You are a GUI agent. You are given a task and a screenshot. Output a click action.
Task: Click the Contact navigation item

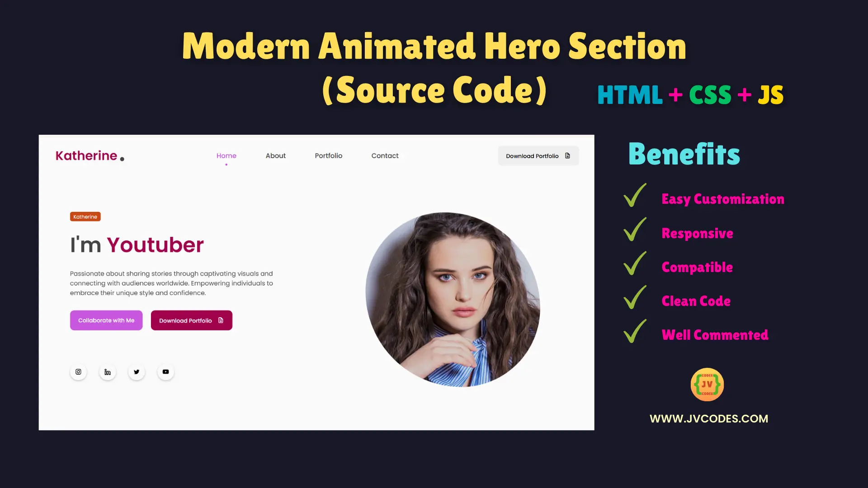pos(385,155)
